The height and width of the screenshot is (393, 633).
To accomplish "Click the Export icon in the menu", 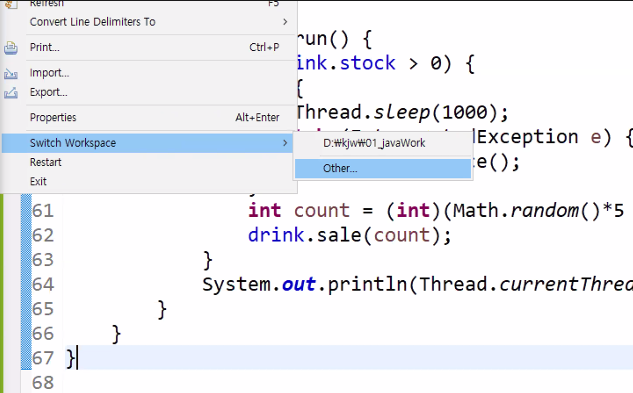I will [11, 93].
